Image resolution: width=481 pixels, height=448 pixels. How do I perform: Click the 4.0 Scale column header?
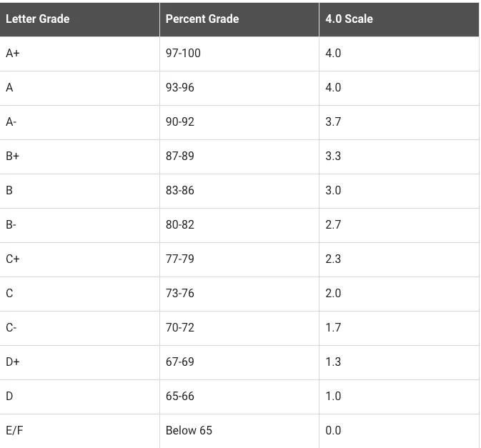[x=349, y=19]
